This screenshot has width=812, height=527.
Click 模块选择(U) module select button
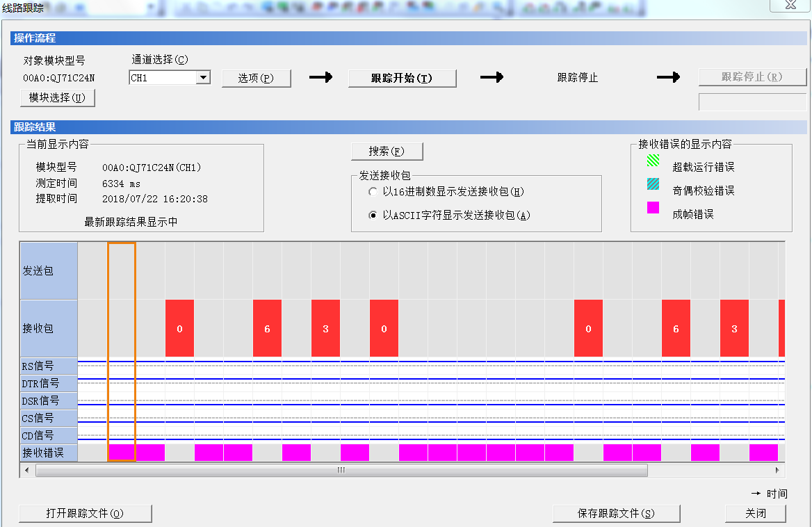point(57,98)
